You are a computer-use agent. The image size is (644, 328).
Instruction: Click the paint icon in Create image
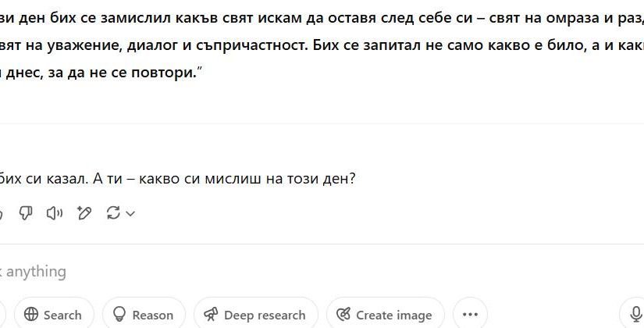coord(343,315)
